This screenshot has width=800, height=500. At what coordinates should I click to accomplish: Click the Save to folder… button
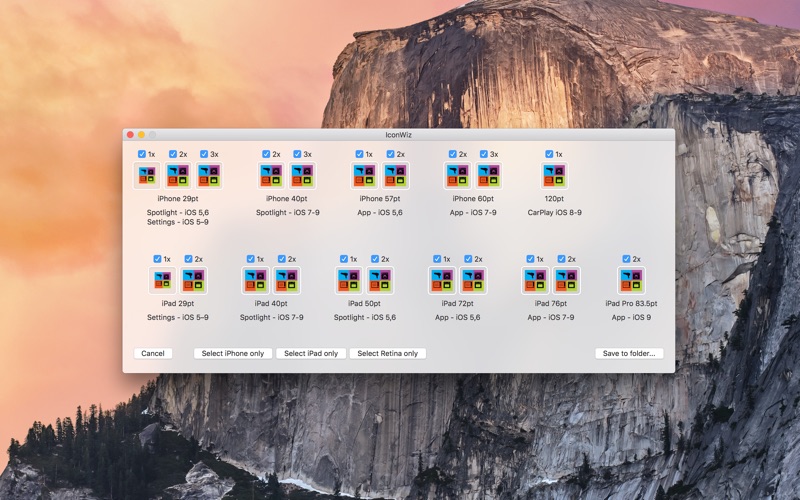tap(629, 353)
